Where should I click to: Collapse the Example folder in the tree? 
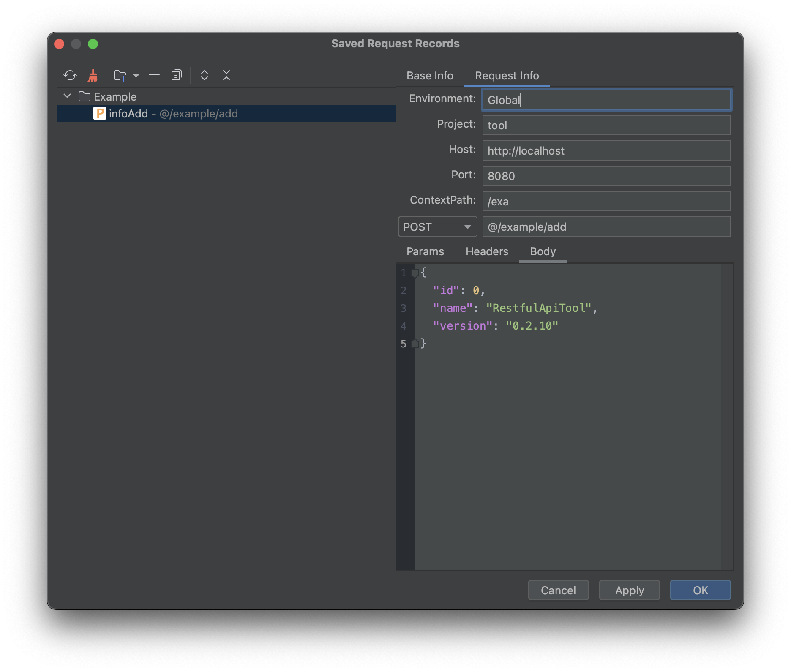coord(67,96)
